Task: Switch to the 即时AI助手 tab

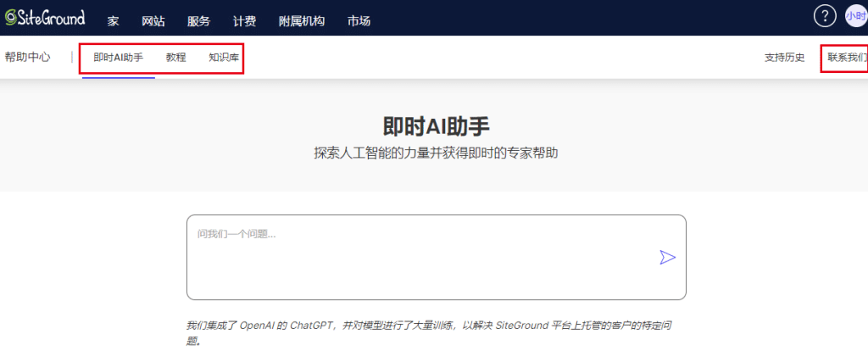Action: (119, 58)
